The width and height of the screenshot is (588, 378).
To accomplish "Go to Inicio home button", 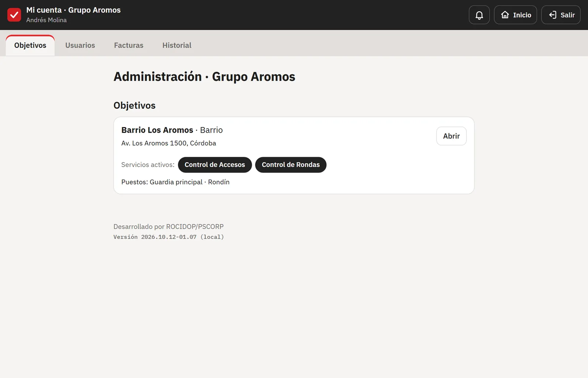I will (x=515, y=15).
